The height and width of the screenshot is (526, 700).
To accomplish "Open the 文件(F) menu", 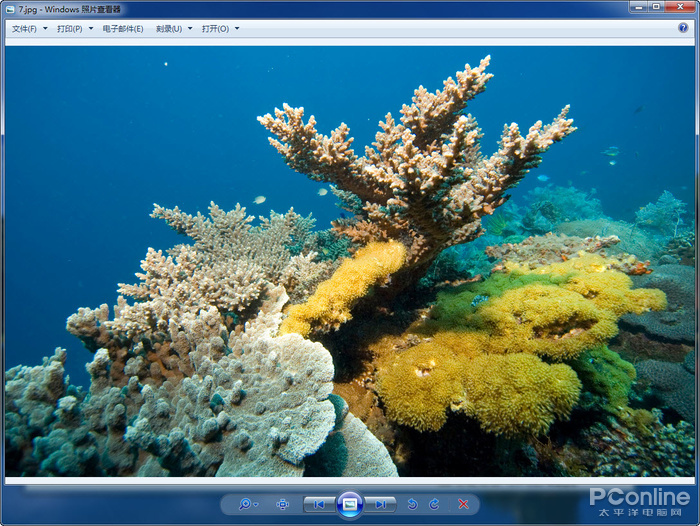I will 25,29.
